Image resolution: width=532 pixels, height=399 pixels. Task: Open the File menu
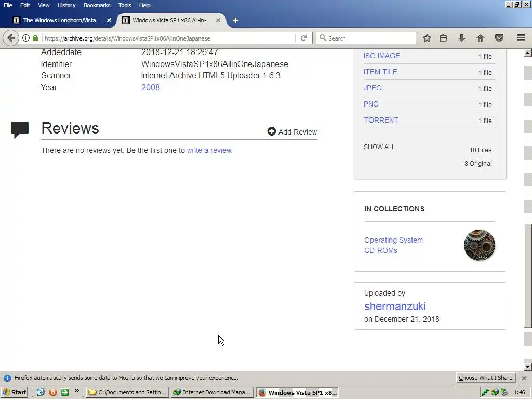(x=8, y=5)
